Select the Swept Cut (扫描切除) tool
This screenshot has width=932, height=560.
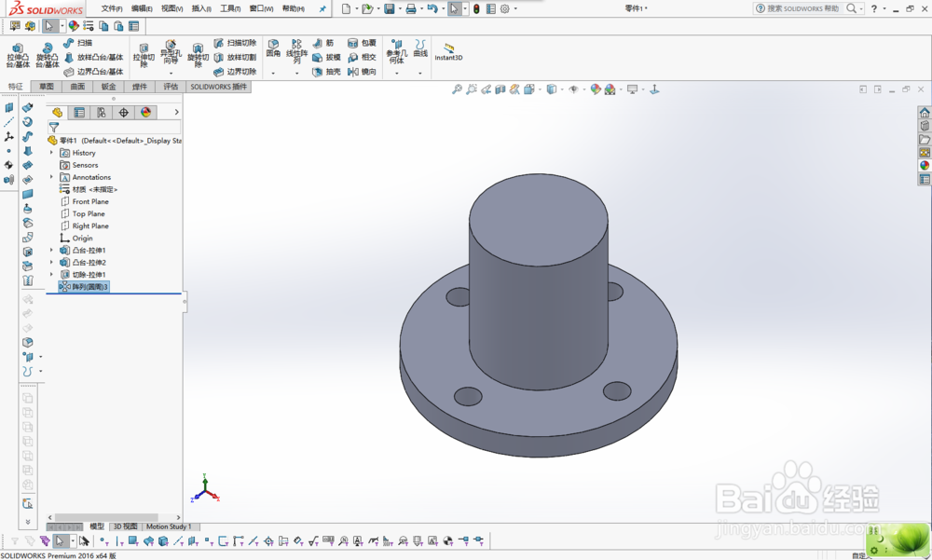coord(235,43)
